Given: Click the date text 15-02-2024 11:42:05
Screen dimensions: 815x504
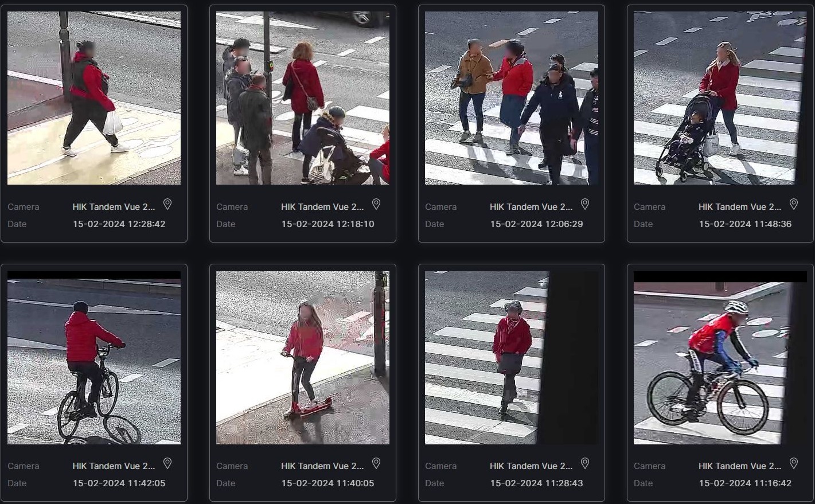Looking at the screenshot, I should [119, 483].
